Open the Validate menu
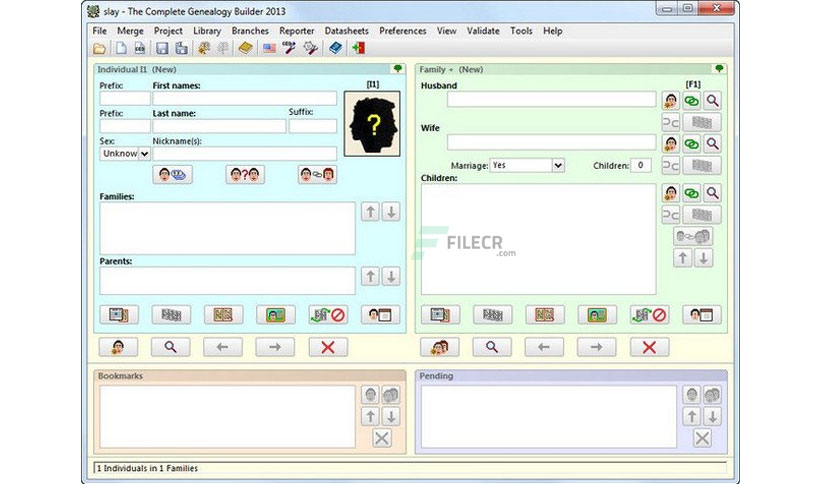Screen dimensions: 836x484 click(x=483, y=31)
